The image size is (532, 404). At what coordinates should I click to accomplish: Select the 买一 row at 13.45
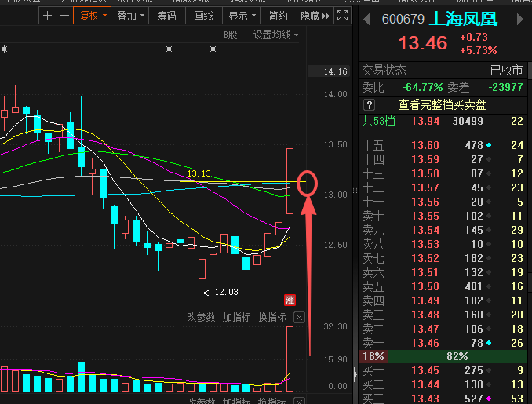pyautogui.click(x=443, y=370)
